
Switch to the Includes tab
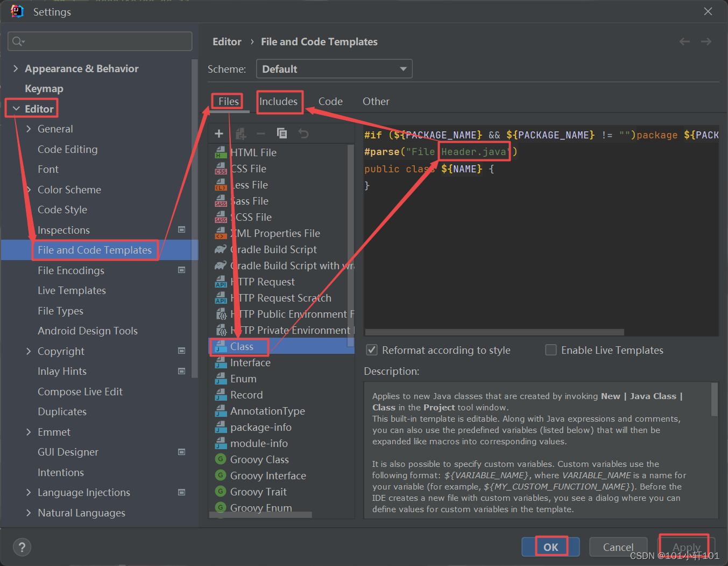tap(278, 101)
